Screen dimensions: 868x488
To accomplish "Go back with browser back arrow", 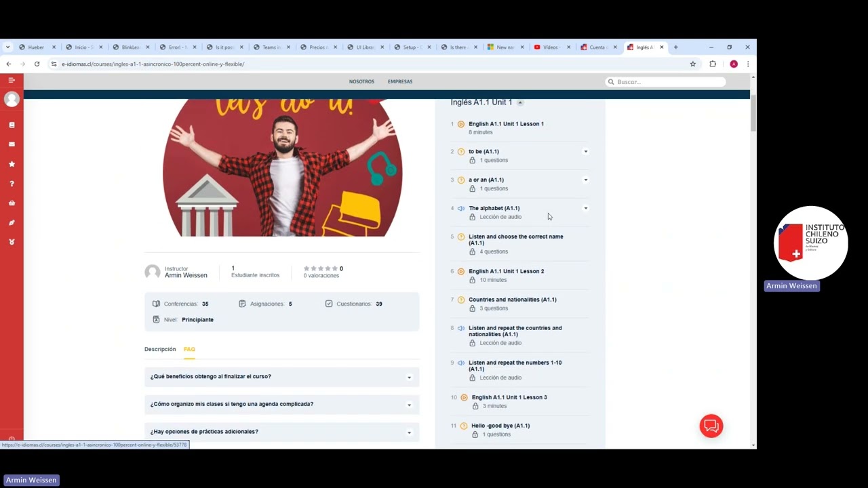I will click(x=9, y=64).
